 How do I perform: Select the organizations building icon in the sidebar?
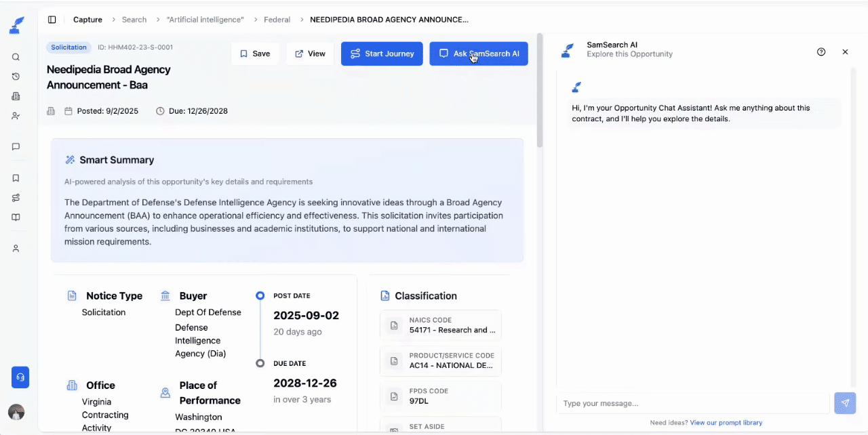16,96
